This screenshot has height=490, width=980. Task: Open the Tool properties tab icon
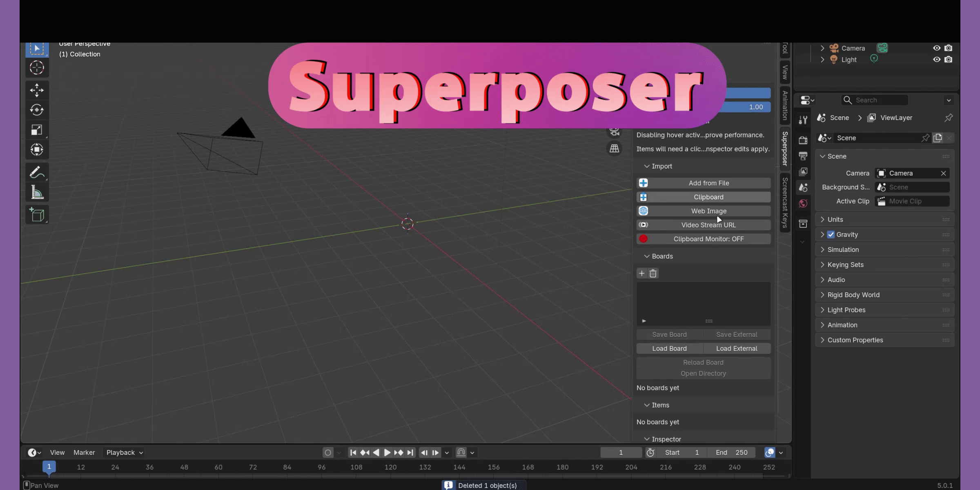click(x=803, y=120)
